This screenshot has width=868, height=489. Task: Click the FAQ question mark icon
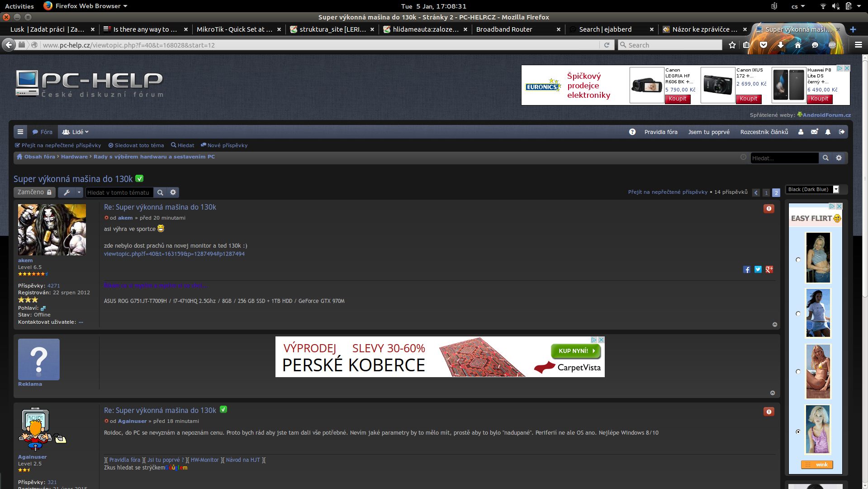(x=632, y=132)
